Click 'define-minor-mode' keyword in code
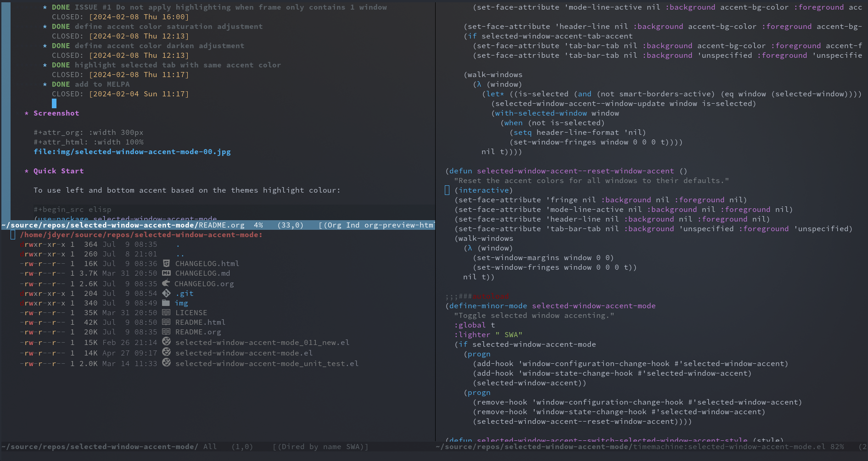 (x=488, y=306)
